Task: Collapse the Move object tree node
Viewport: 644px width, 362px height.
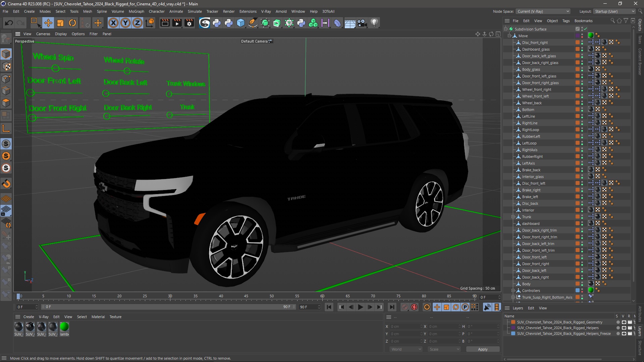Action: click(509, 36)
